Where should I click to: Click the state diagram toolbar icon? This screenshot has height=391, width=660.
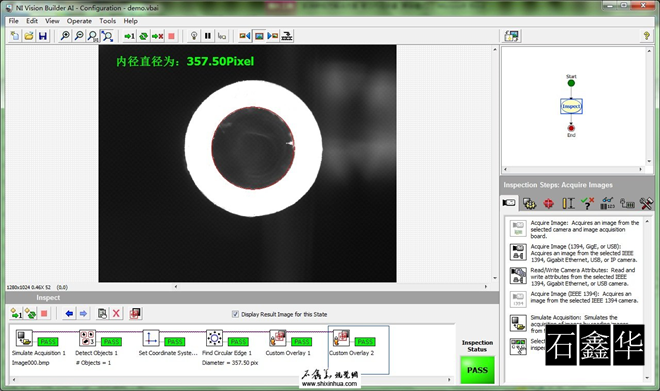point(287,36)
